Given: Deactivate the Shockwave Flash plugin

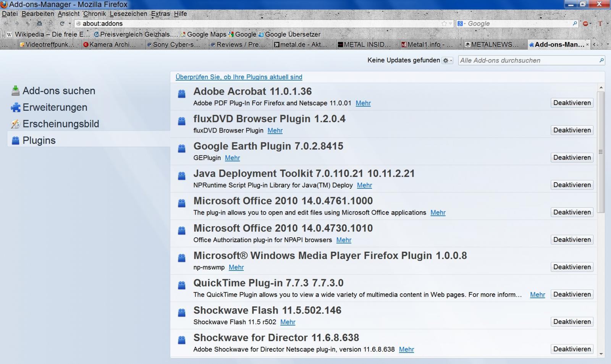Looking at the screenshot, I should point(572,322).
